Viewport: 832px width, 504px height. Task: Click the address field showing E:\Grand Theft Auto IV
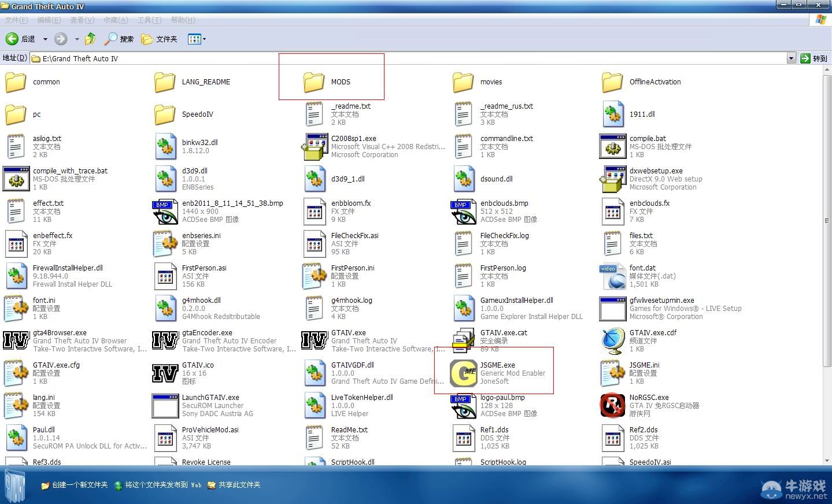click(408, 58)
